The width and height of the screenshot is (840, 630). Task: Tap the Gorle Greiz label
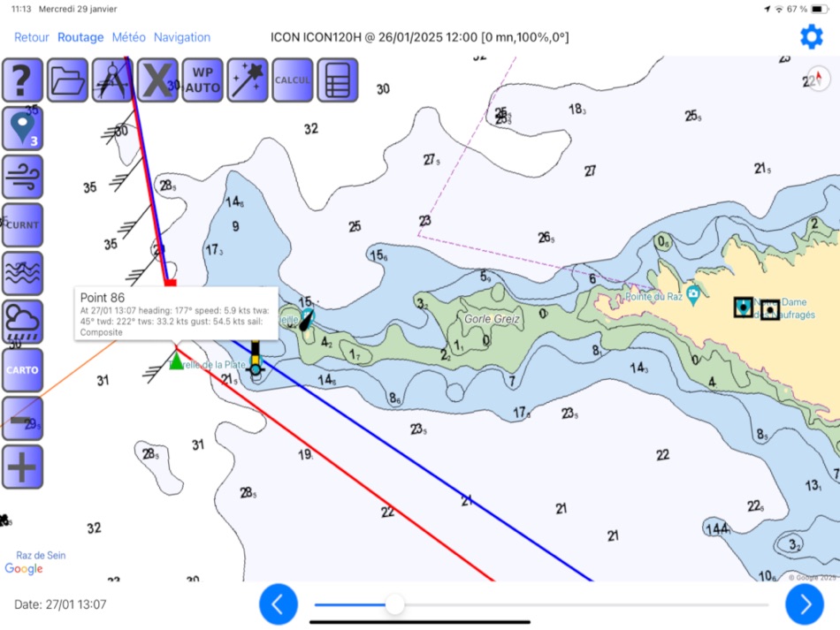click(x=492, y=319)
